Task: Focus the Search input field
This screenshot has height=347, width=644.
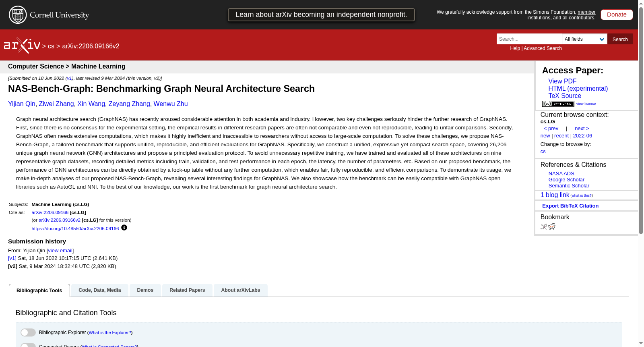Action: 529,39
